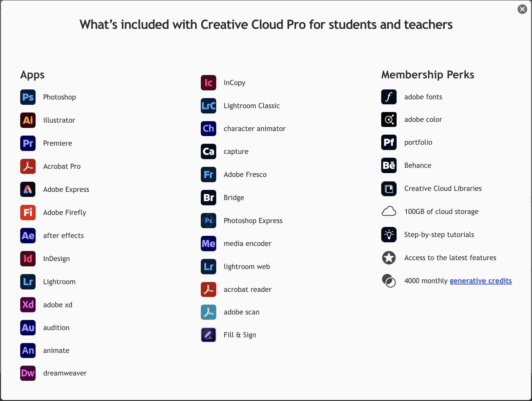This screenshot has width=532, height=401.
Task: Click the Audition Au icon
Action: pyautogui.click(x=28, y=328)
